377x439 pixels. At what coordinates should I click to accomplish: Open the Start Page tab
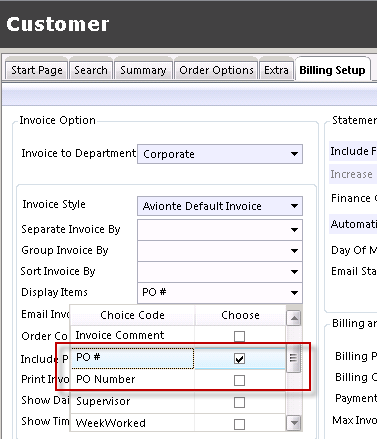(x=37, y=70)
